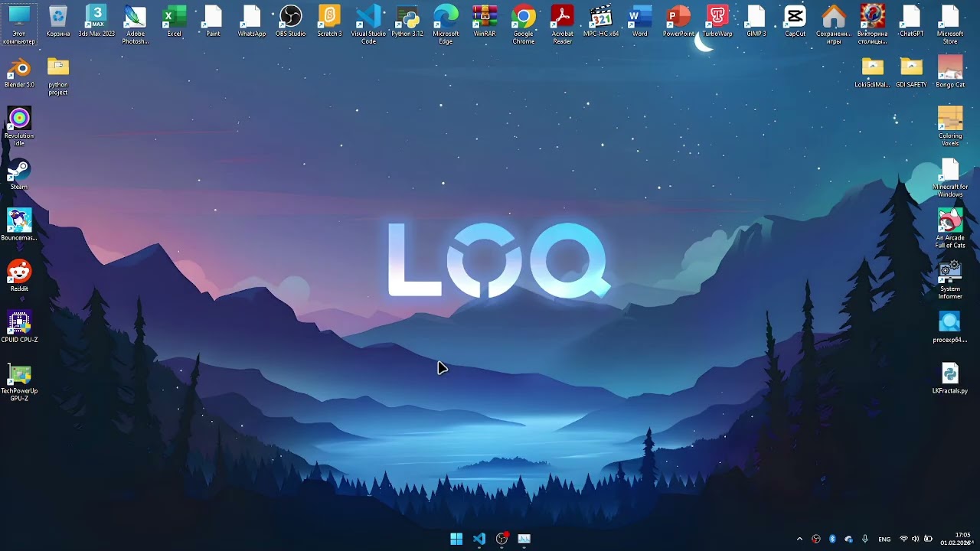980x551 pixels.
Task: Select the Revolution Idle desktop shortcut
Action: [19, 126]
